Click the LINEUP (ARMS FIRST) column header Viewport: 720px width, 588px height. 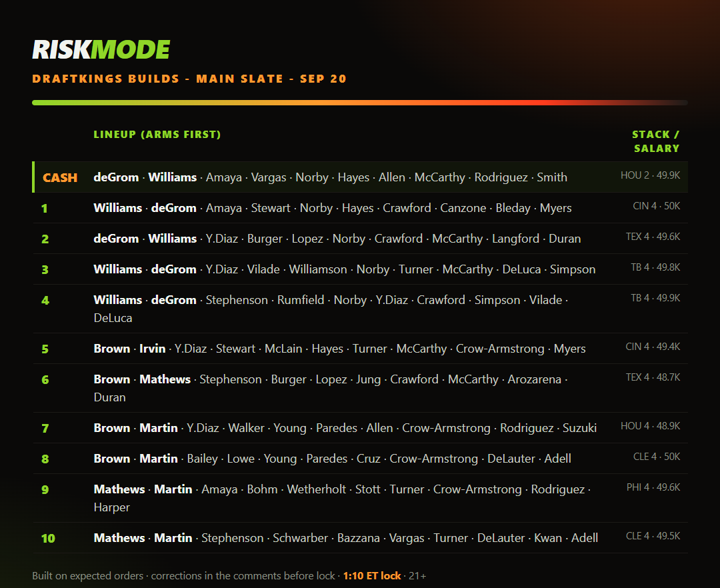157,135
